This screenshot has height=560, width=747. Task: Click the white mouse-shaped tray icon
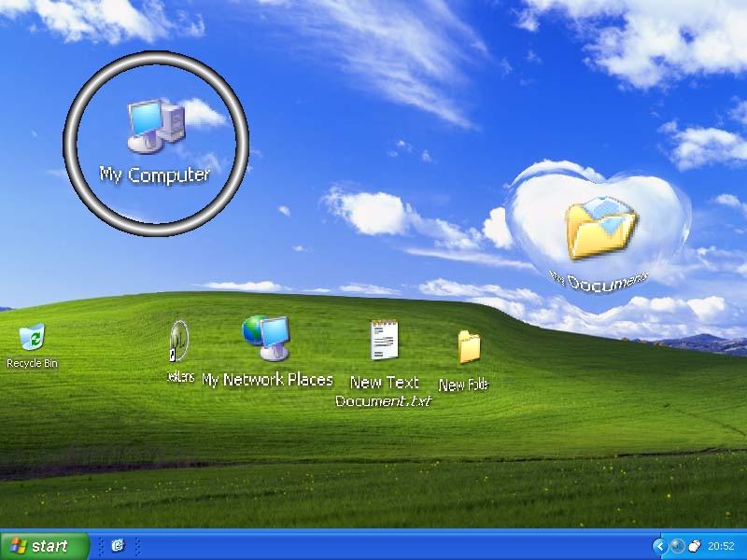[695, 546]
